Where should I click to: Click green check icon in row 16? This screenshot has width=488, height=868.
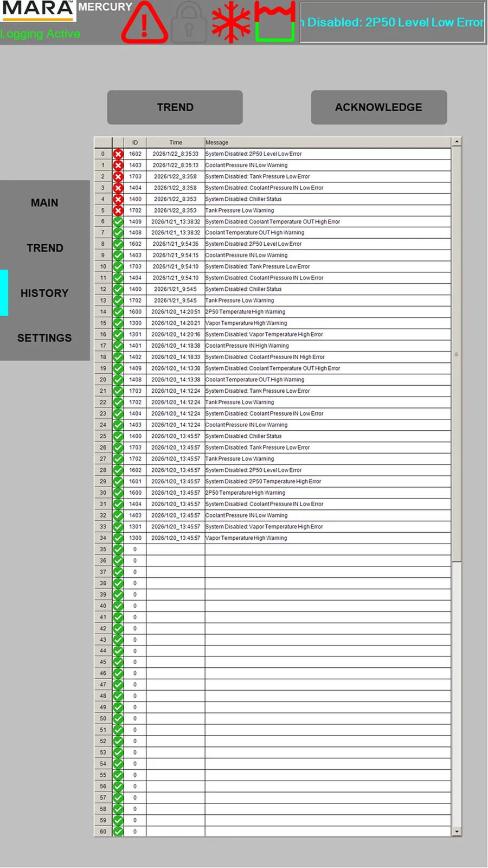118,335
